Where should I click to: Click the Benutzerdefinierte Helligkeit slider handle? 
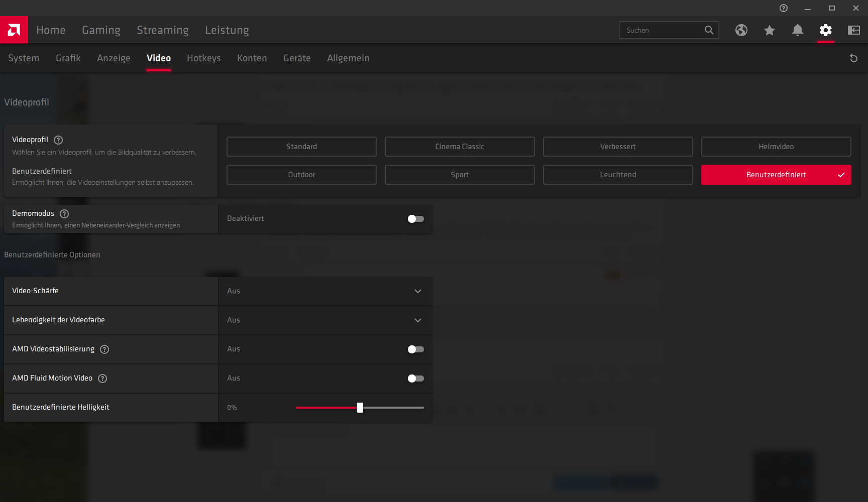360,408
